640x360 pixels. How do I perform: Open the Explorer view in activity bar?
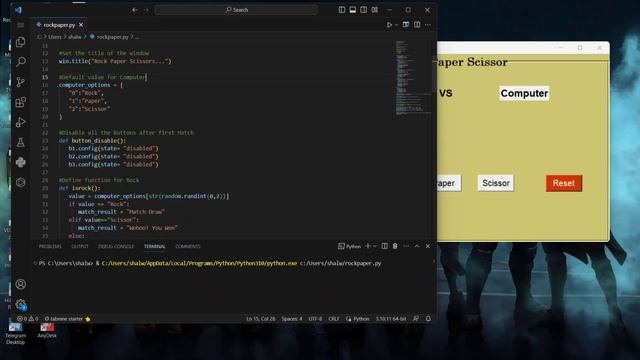tap(20, 42)
